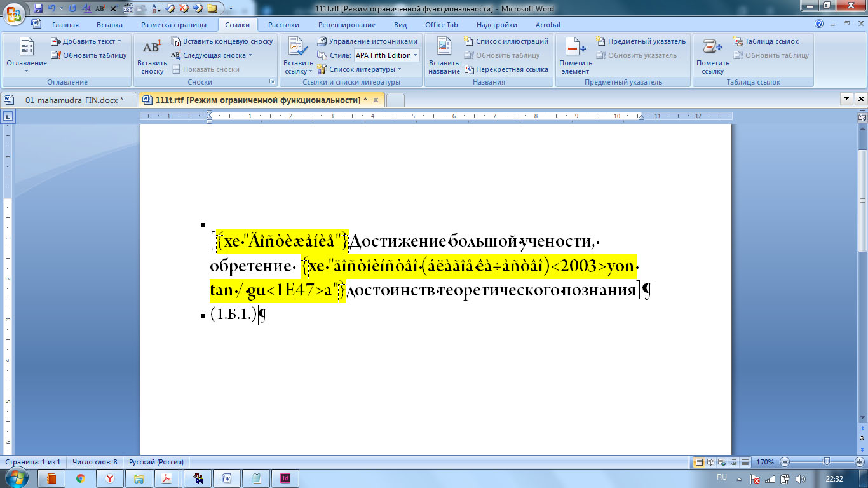868x488 pixels.
Task: Open Yandex browser from taskbar
Action: (x=110, y=478)
